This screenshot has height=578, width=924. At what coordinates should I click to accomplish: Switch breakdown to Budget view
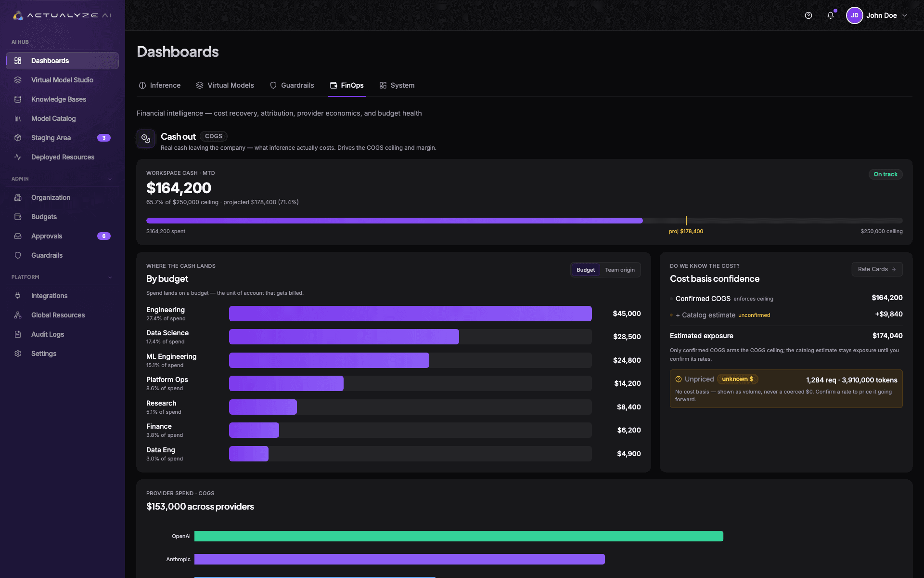[586, 270]
